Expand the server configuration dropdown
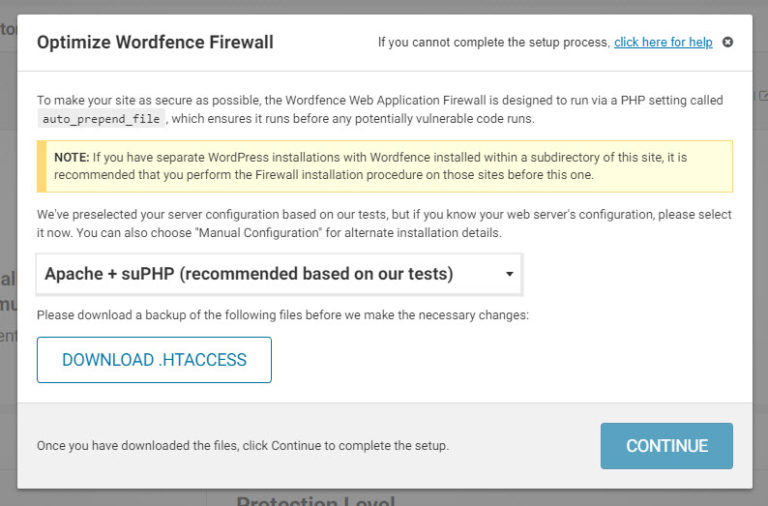The width and height of the screenshot is (768, 506). (278, 274)
